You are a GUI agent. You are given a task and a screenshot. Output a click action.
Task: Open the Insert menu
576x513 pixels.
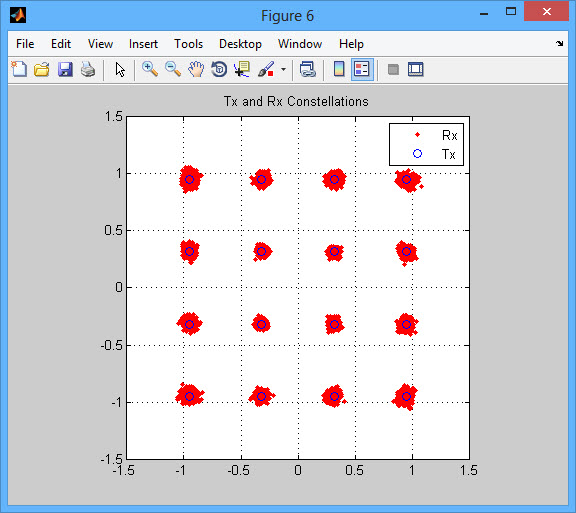pyautogui.click(x=143, y=44)
